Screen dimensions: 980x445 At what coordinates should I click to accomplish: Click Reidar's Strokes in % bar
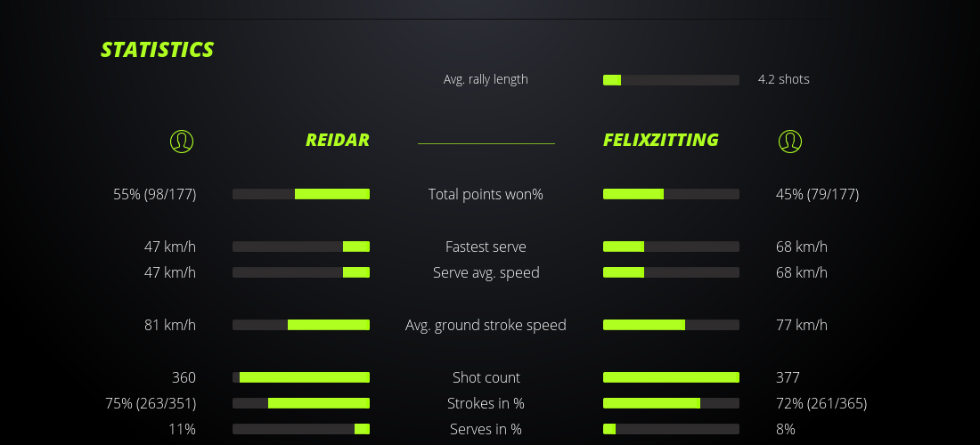[x=301, y=403]
